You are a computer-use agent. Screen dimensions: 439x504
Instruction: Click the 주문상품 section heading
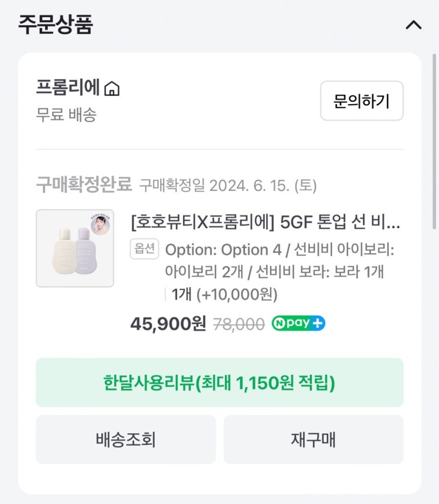(x=56, y=25)
